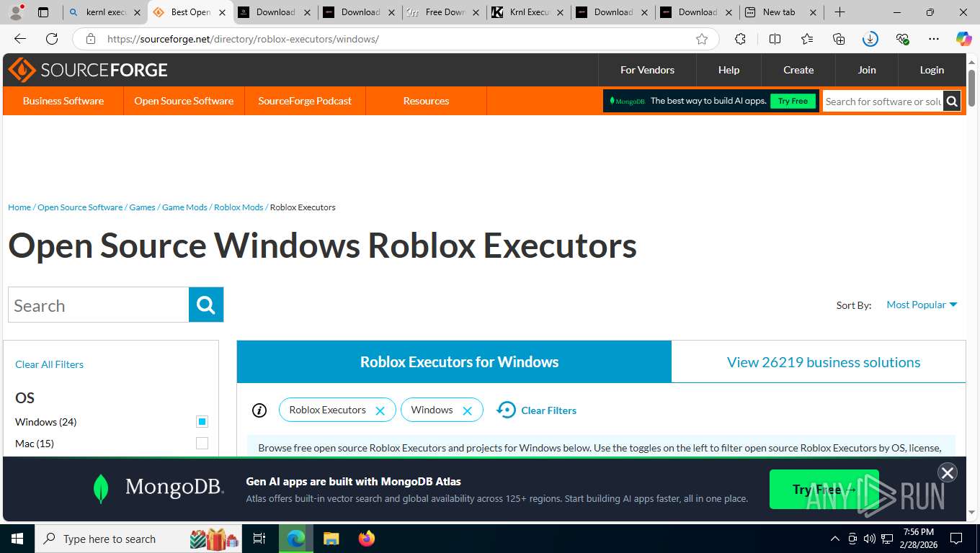Show hidden system tray icons
The height and width of the screenshot is (553, 980).
tap(835, 539)
